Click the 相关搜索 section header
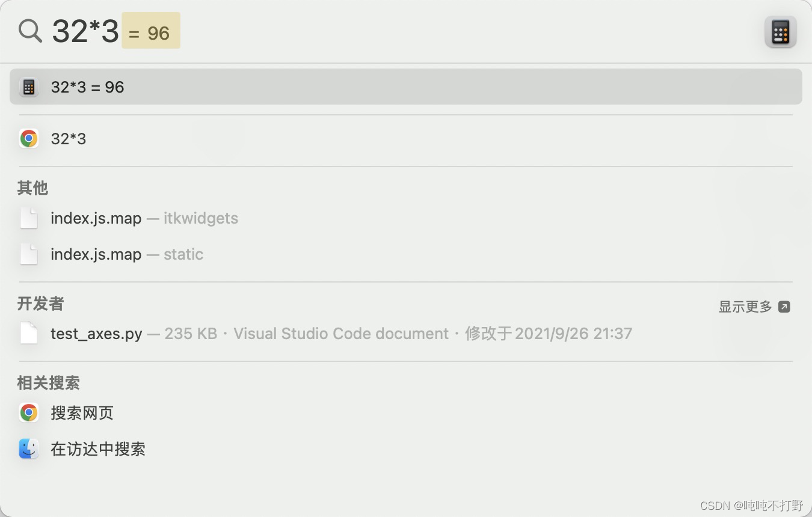 [x=48, y=383]
